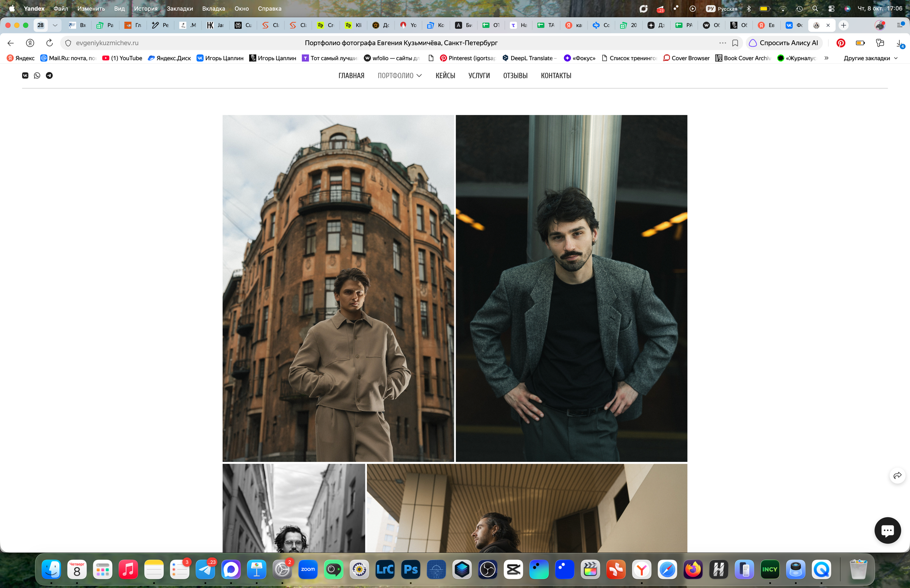This screenshot has height=588, width=910.
Task: Bookmark this page in address bar
Action: [735, 43]
